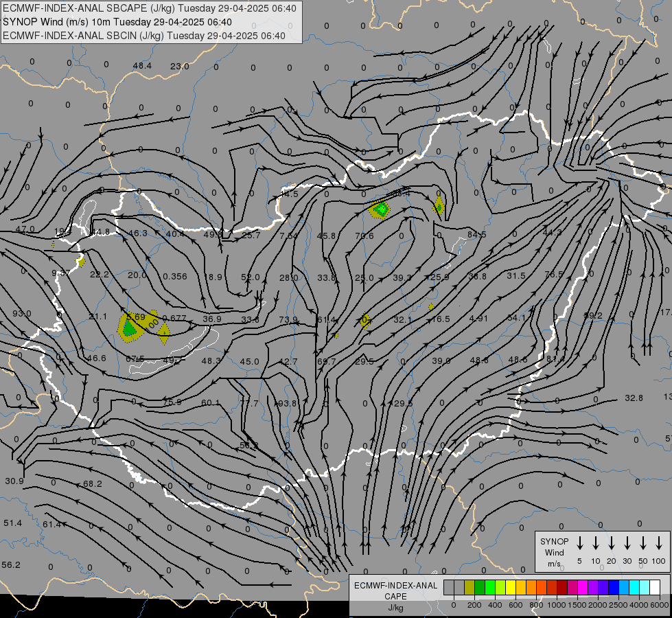Click the 6000 tick label on CAPE scale
The image size is (672, 618).
pos(660,605)
